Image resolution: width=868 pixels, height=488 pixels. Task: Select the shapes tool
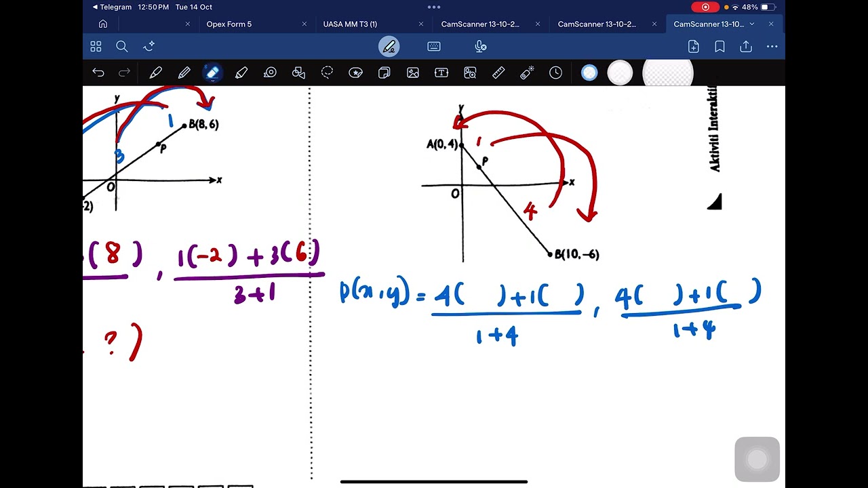point(298,73)
